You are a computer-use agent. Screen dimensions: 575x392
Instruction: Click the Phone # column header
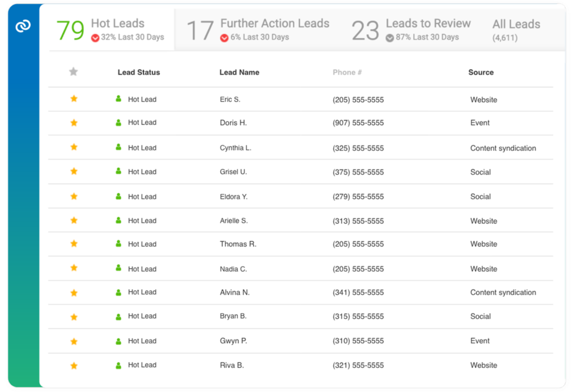347,72
